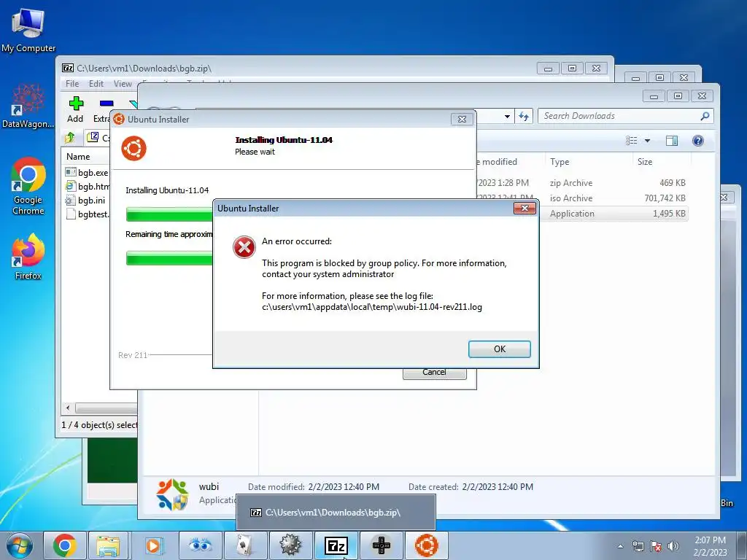This screenshot has height=560, width=747.
Task: Click OK in the error dialog
Action: coord(499,349)
